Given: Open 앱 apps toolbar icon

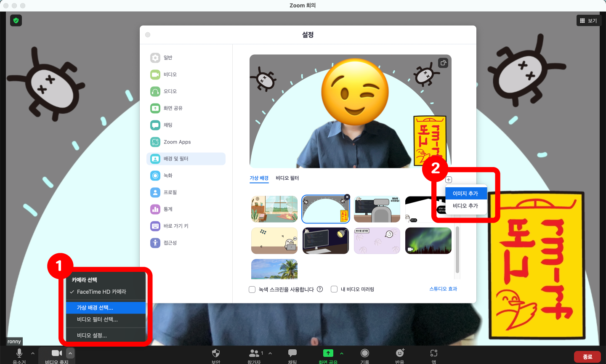Looking at the screenshot, I should (x=434, y=353).
